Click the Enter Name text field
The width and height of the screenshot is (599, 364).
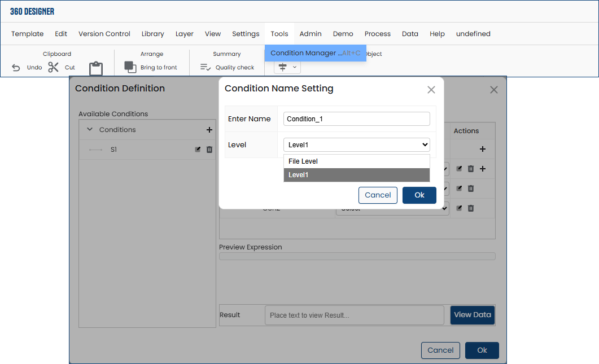(356, 119)
